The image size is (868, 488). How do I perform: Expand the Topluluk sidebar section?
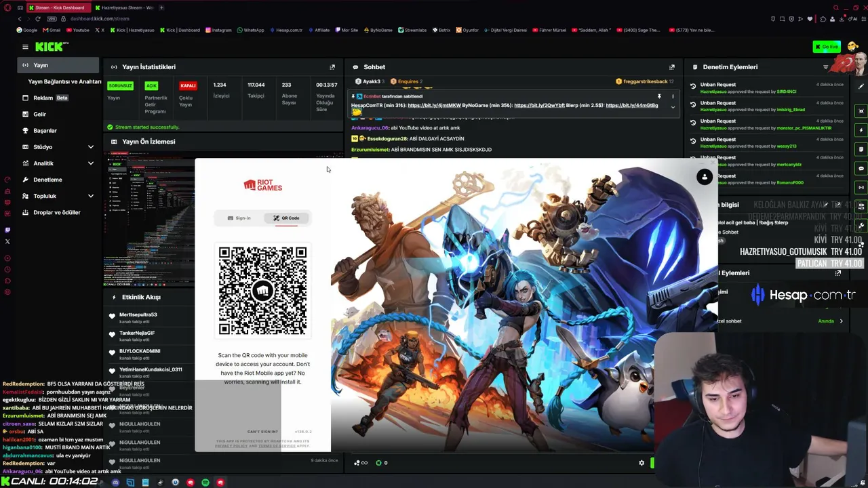click(90, 196)
